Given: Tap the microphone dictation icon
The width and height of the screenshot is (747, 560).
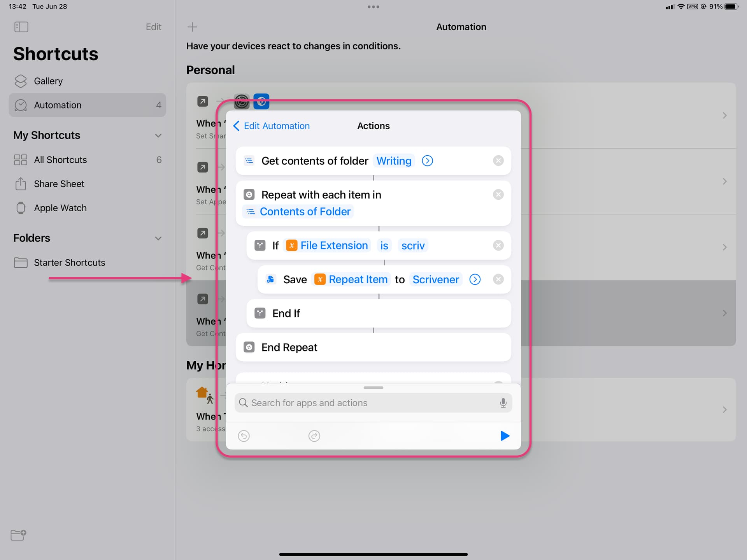Looking at the screenshot, I should pyautogui.click(x=503, y=403).
